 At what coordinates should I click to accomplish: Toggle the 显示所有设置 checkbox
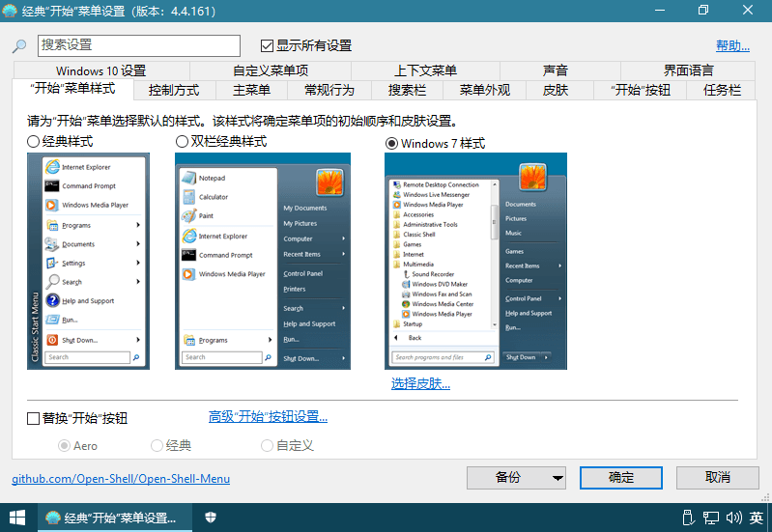(x=268, y=45)
